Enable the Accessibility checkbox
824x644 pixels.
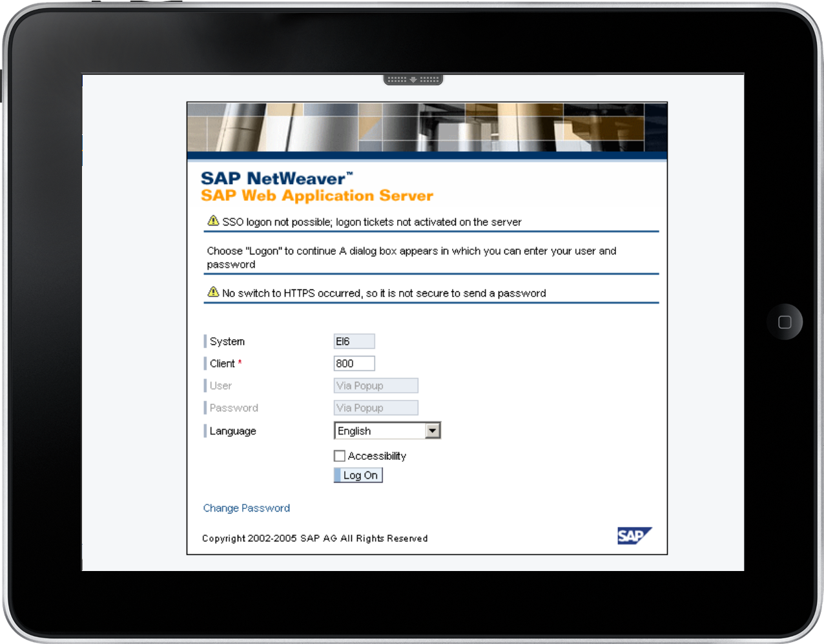340,456
